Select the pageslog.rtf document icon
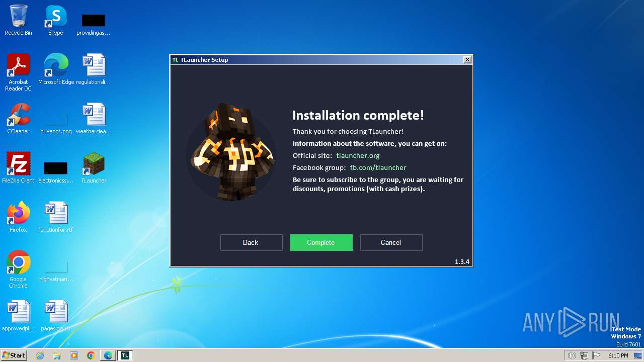The height and width of the screenshot is (362, 644). [56, 316]
